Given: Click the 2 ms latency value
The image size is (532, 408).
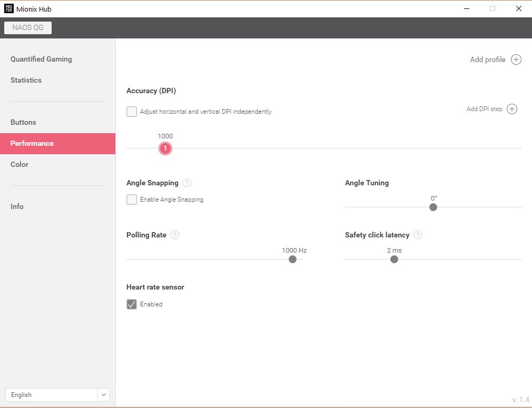Looking at the screenshot, I should coord(394,250).
